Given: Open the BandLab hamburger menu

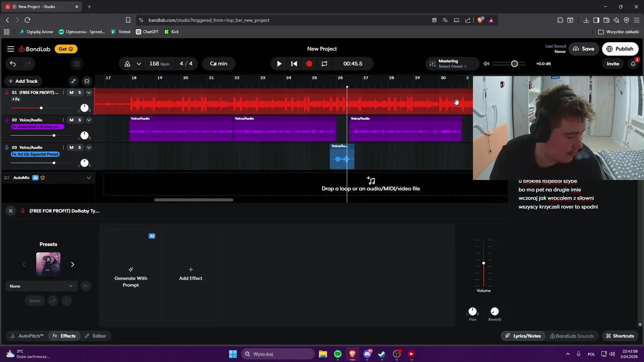Looking at the screenshot, I should (11, 49).
